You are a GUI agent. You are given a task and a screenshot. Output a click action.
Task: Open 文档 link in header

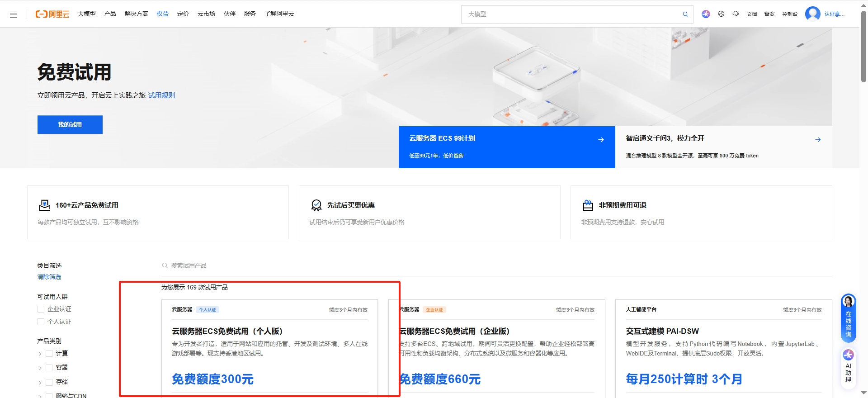coord(752,14)
